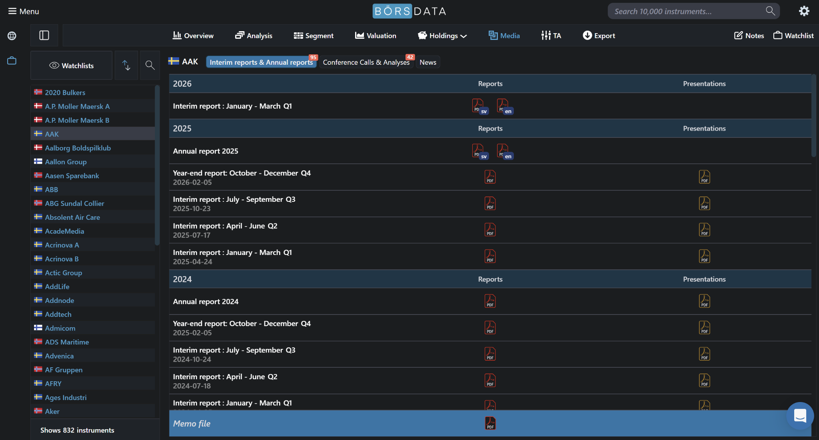Expand the Holdings dropdown

[x=442, y=36]
